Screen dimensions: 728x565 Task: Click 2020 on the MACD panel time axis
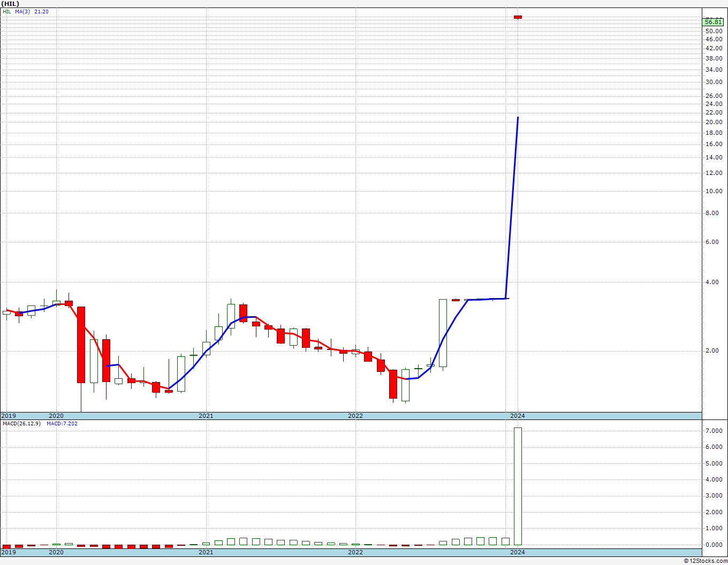coord(56,552)
